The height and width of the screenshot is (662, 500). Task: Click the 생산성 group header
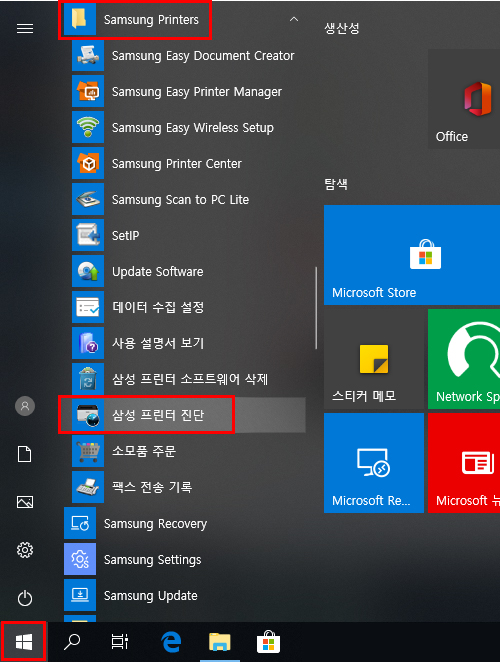coord(342,28)
